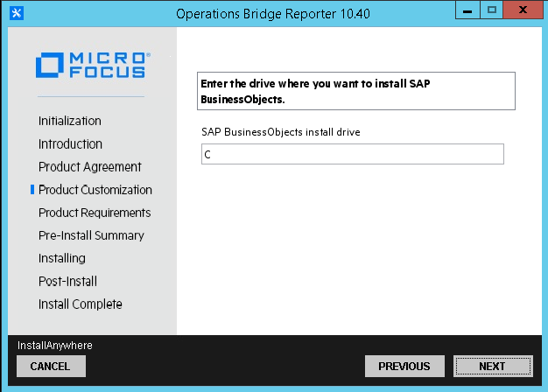Click the 'SAP BusinessObjects install drive' label
The width and height of the screenshot is (548, 392).
[281, 132]
